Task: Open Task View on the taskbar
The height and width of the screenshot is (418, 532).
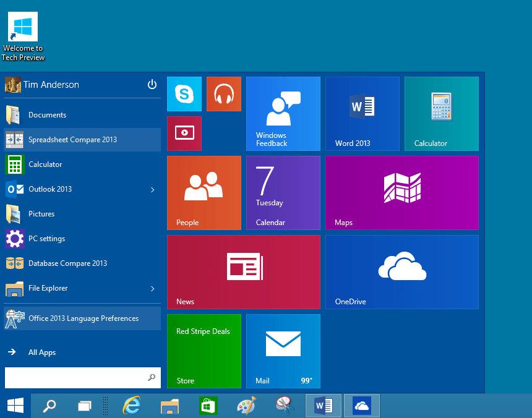Action: 85,406
